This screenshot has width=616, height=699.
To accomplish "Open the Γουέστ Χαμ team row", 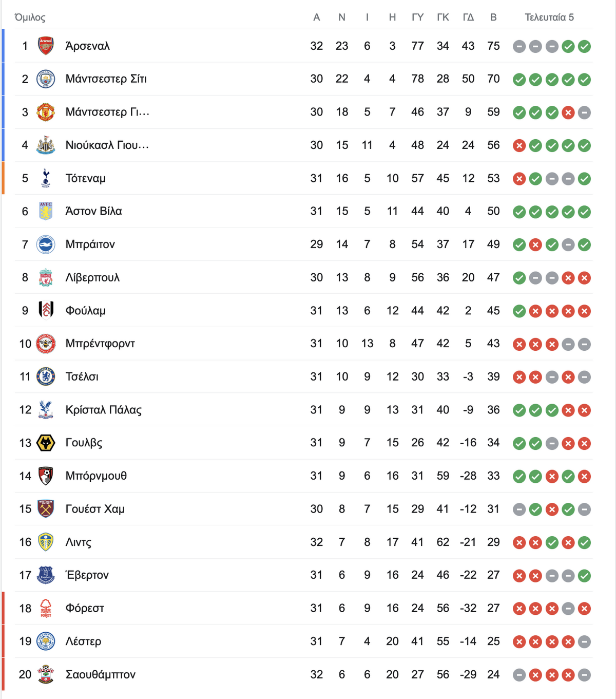I will click(297, 509).
